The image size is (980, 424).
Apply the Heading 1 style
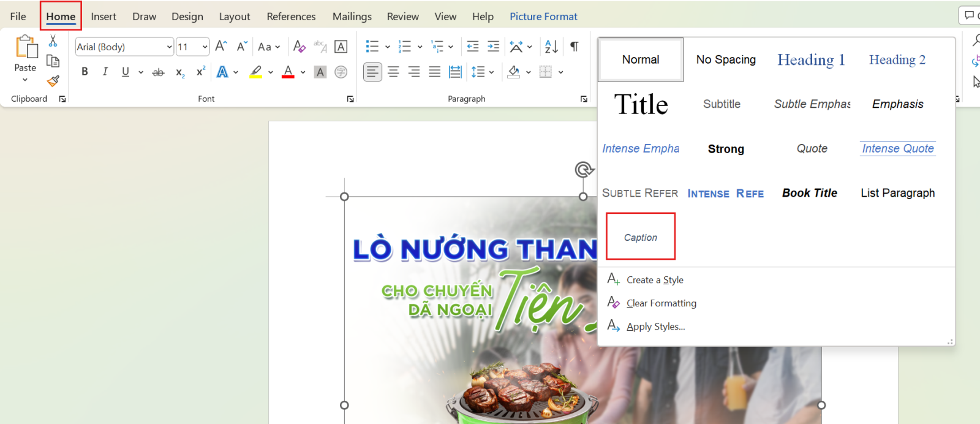(x=811, y=59)
